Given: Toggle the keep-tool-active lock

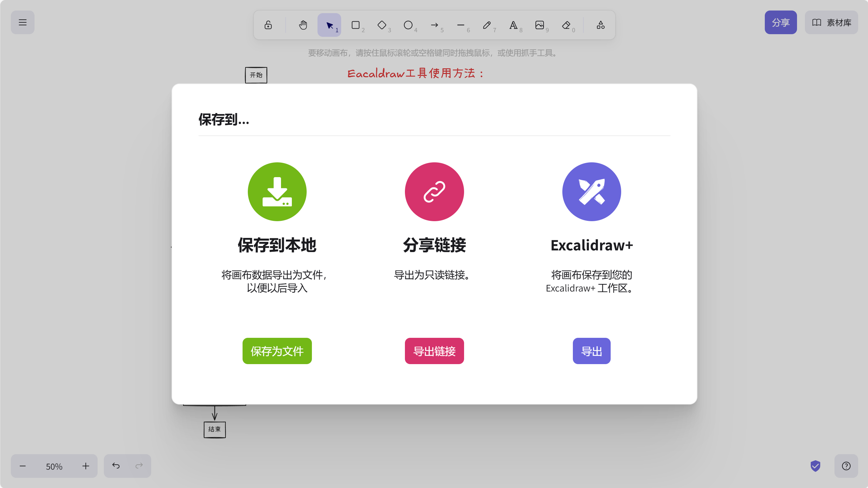Looking at the screenshot, I should tap(268, 25).
